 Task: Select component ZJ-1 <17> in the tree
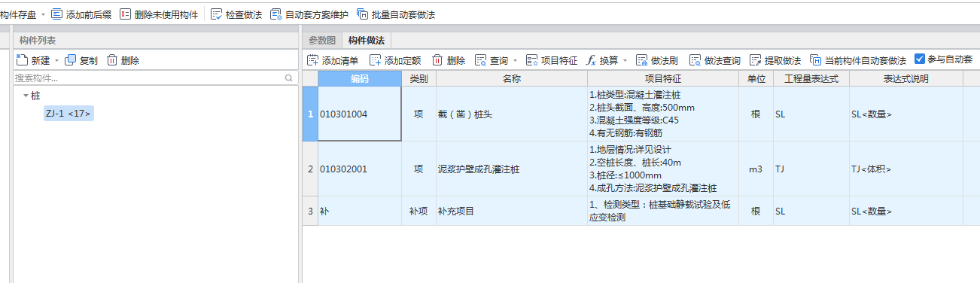click(x=68, y=114)
